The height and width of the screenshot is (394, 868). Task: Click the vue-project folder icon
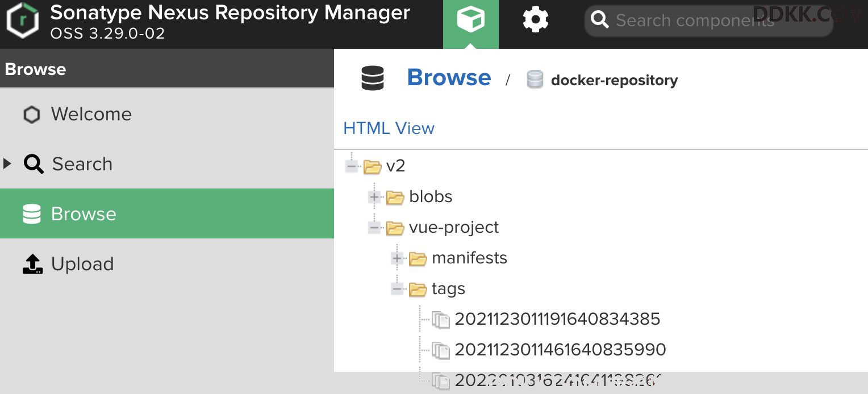coord(395,228)
